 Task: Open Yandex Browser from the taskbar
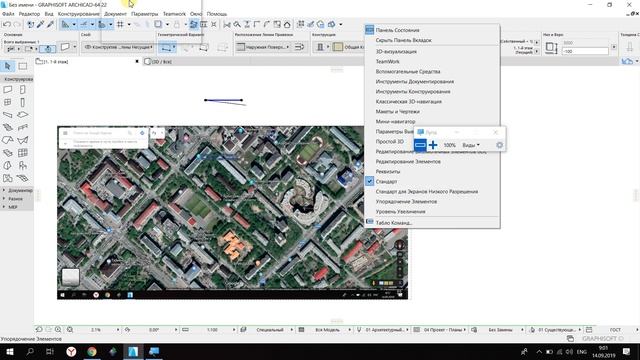tap(71, 351)
